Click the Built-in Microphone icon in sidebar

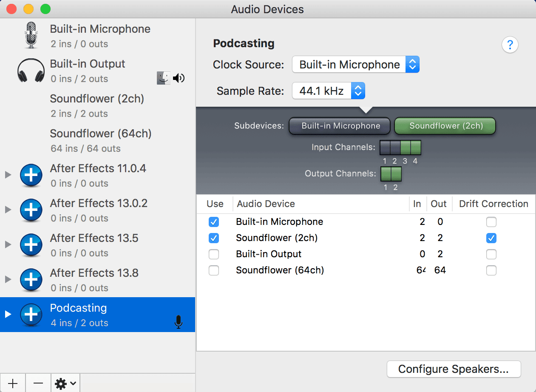[31, 36]
